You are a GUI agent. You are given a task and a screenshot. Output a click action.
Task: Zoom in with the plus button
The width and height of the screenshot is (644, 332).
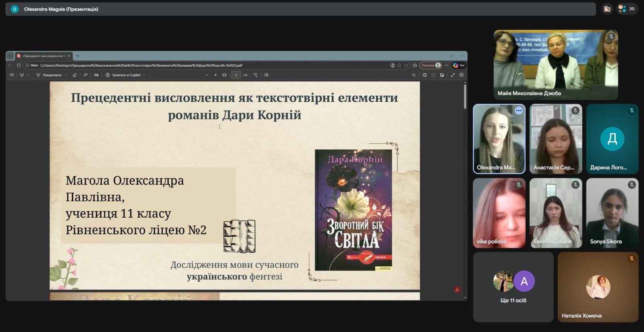tap(215, 75)
